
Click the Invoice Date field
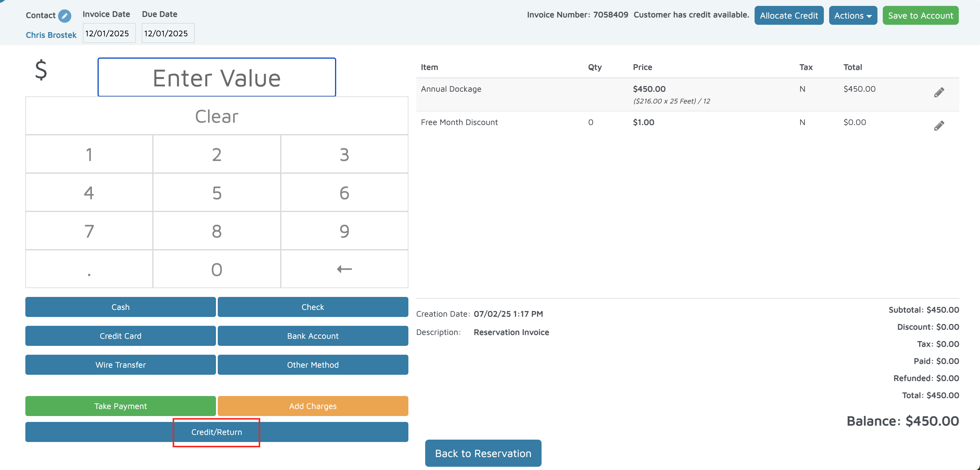(109, 34)
